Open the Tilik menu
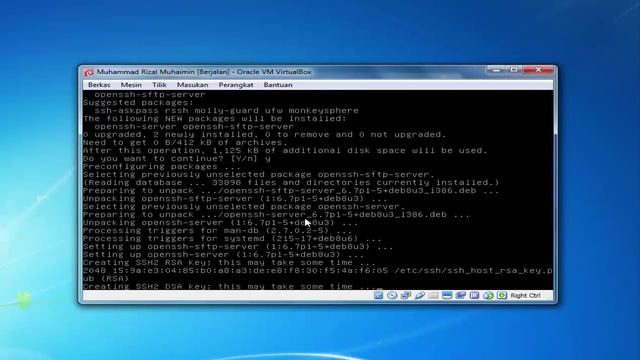This screenshot has width=640, height=360. pos(159,85)
